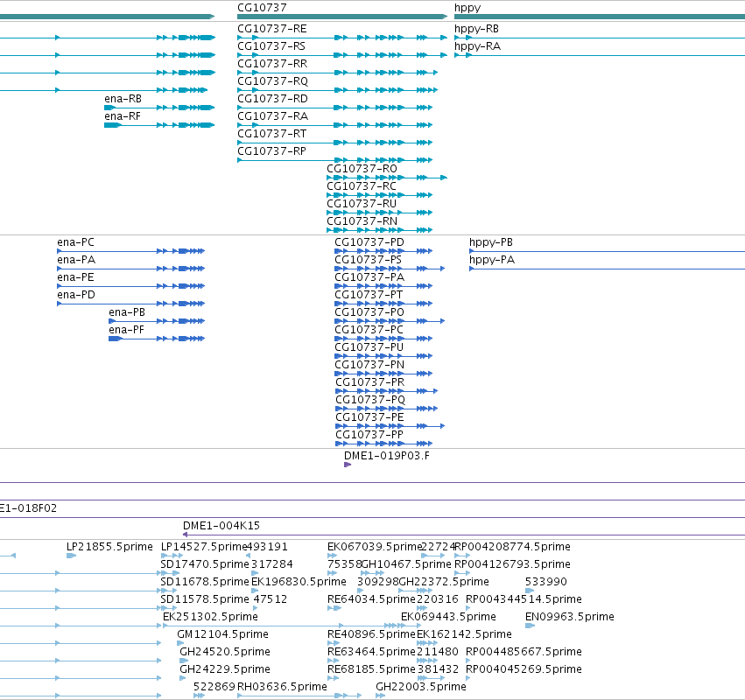Select protein label CG10737-PP

pyautogui.click(x=369, y=435)
